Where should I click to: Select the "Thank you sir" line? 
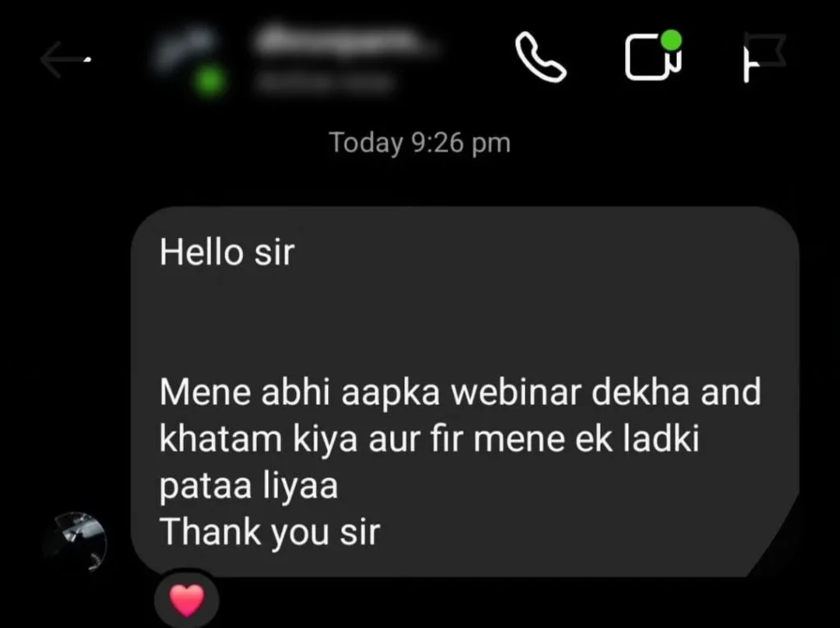tap(269, 533)
